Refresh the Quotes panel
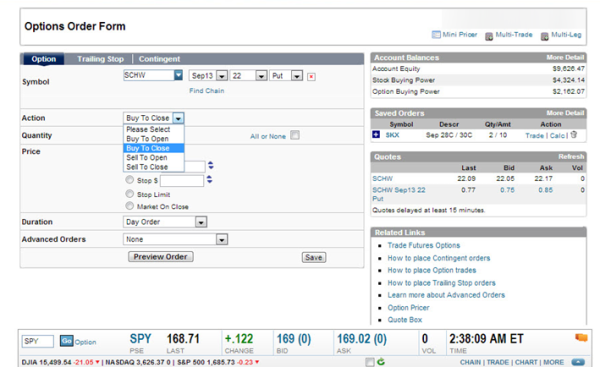The image size is (600, 367). [571, 157]
